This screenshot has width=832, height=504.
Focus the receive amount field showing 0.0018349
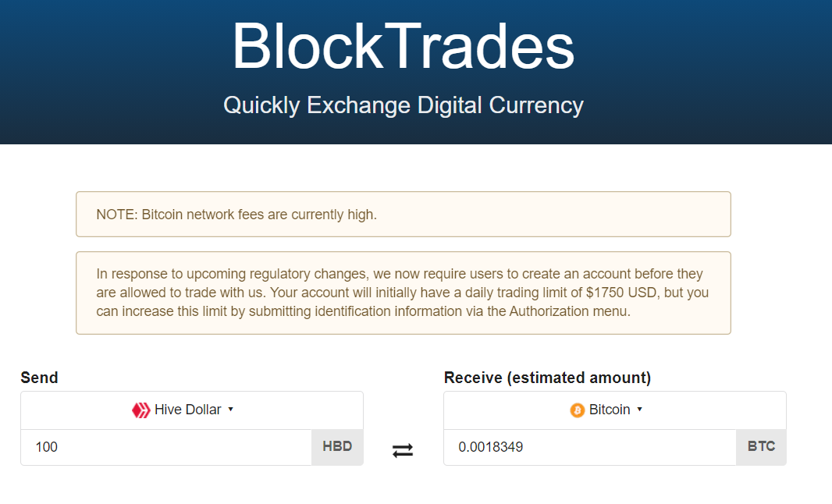pos(590,447)
